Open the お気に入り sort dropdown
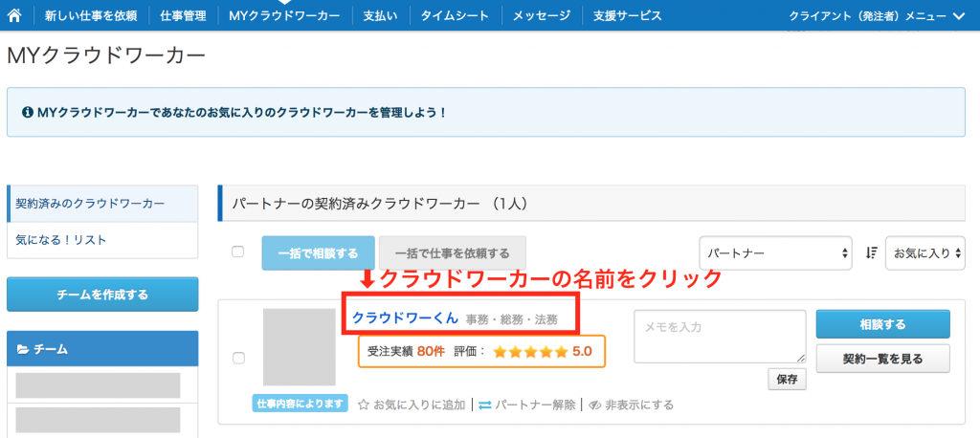980x438 pixels. tap(924, 253)
